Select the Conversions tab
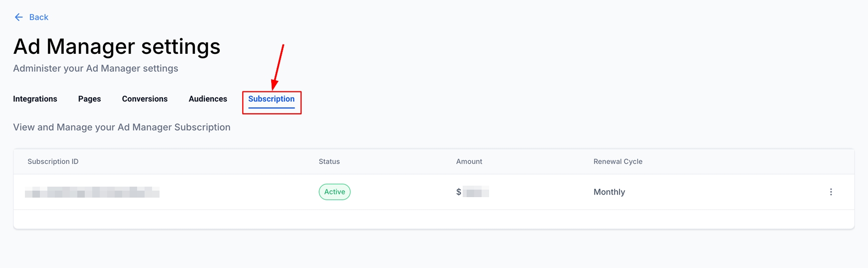The image size is (868, 268). [145, 99]
